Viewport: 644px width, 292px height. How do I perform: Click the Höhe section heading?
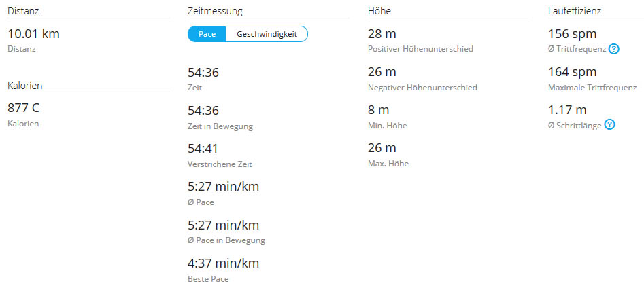pyautogui.click(x=379, y=11)
